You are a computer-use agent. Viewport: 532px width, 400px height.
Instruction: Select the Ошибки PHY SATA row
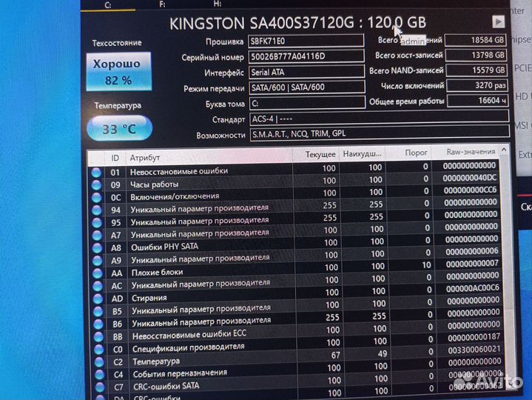[x=295, y=244]
